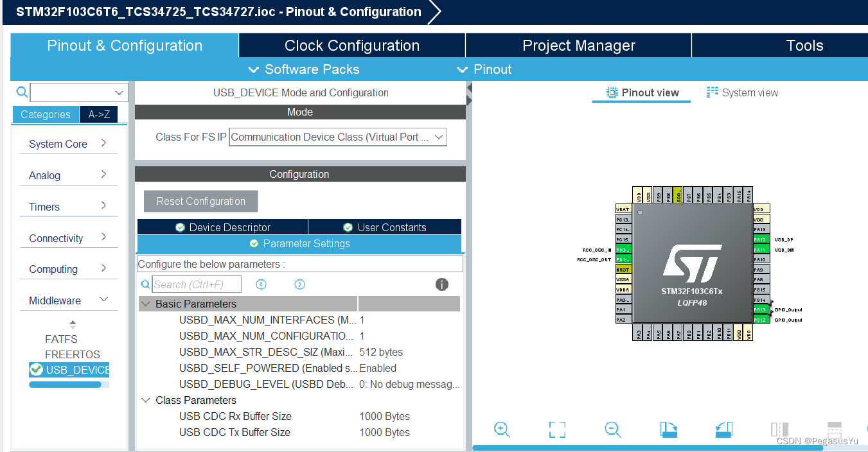Toggle the USB_DEVICE middleware checkmark
This screenshot has width=868, height=452.
point(36,369)
